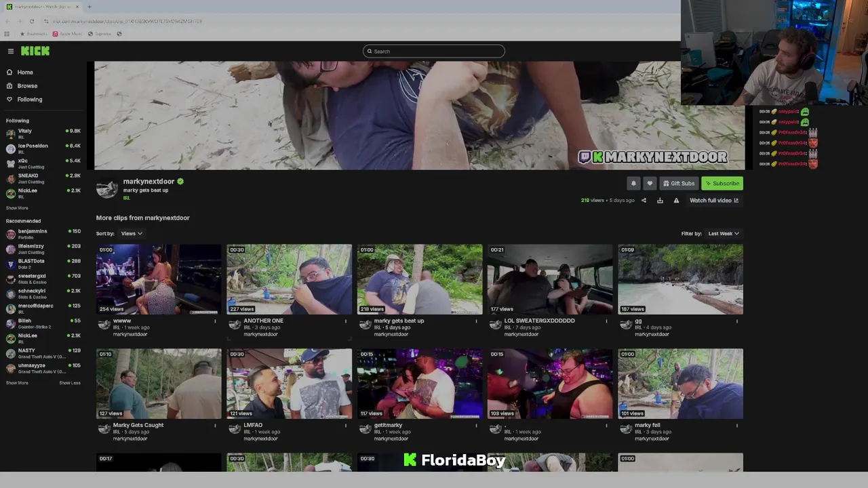Click the share clip icon
This screenshot has width=868, height=488.
[x=644, y=201]
